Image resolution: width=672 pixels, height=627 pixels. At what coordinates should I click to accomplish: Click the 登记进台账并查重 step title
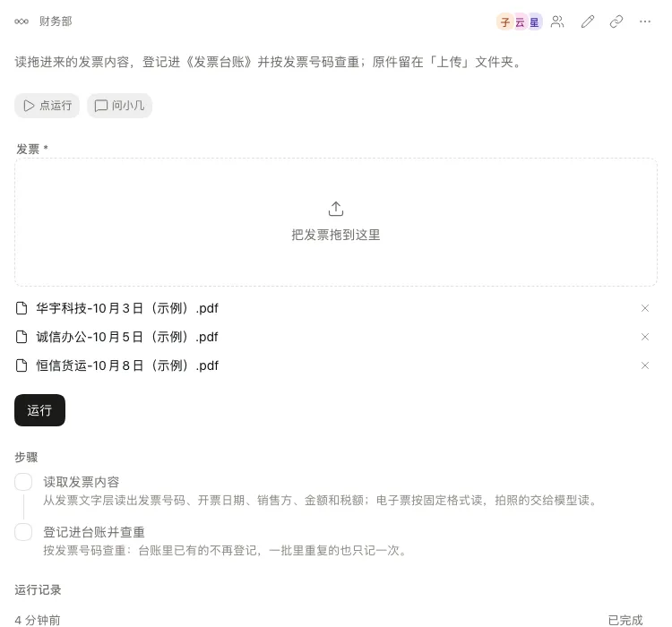[94, 532]
